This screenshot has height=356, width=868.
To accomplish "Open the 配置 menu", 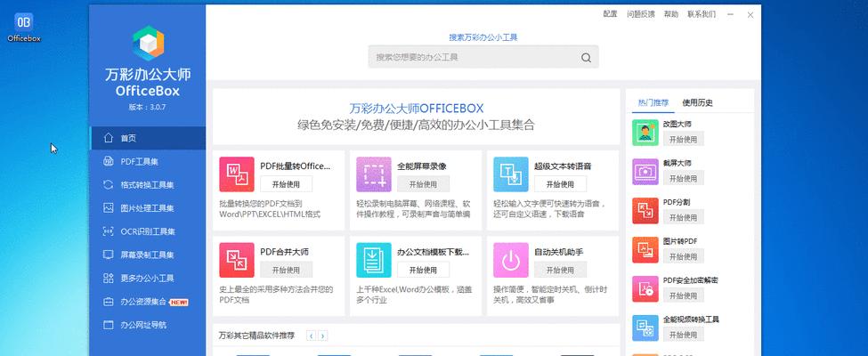I will click(x=610, y=14).
